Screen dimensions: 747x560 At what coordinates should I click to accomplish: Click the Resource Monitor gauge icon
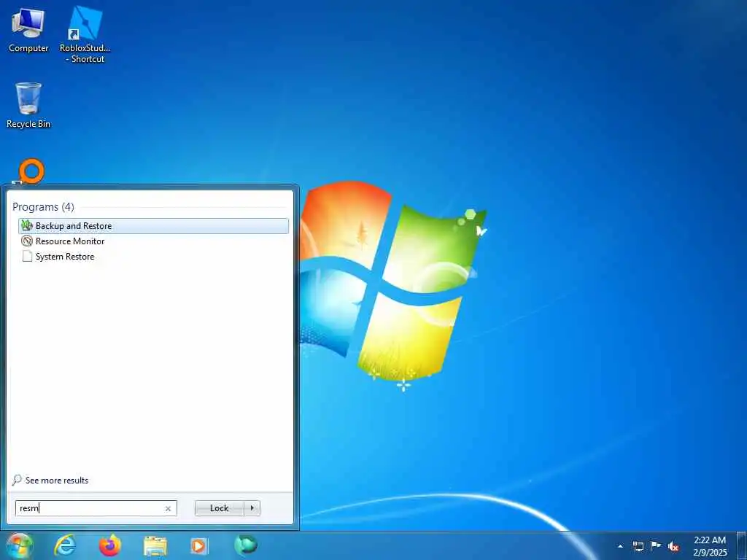[27, 241]
